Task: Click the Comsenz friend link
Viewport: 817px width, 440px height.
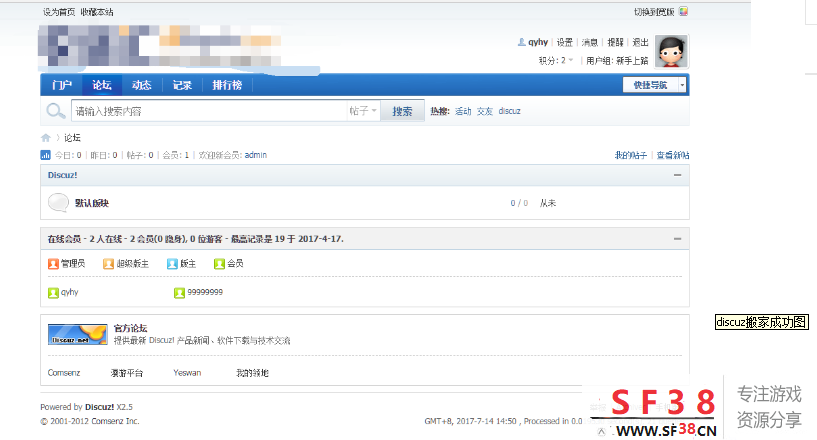Action: tap(64, 373)
